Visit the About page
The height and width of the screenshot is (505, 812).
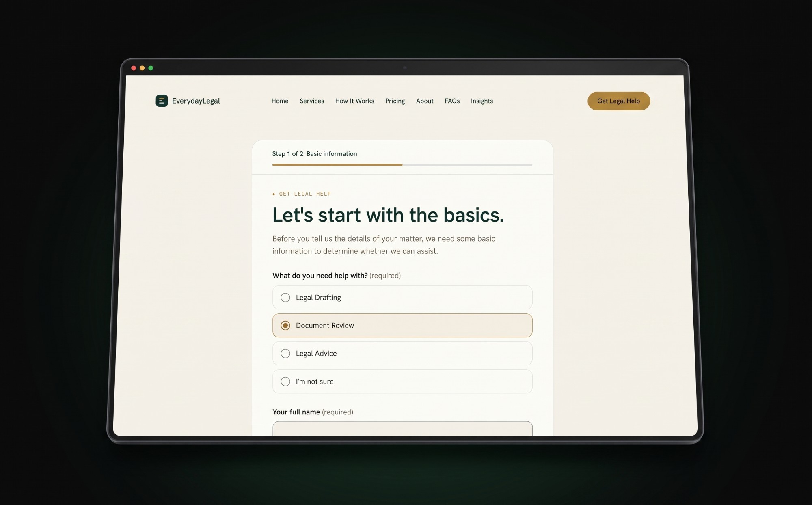(x=425, y=101)
